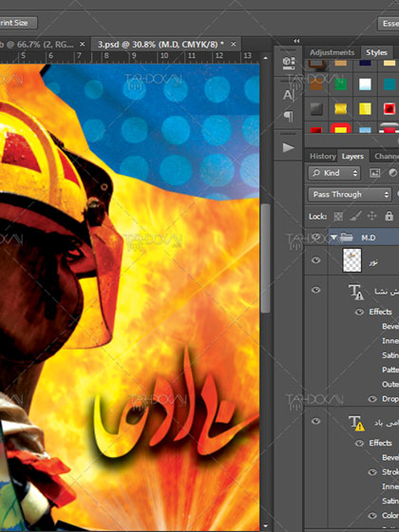399x532 pixels.
Task: Switch to the History tab
Action: coord(323,157)
